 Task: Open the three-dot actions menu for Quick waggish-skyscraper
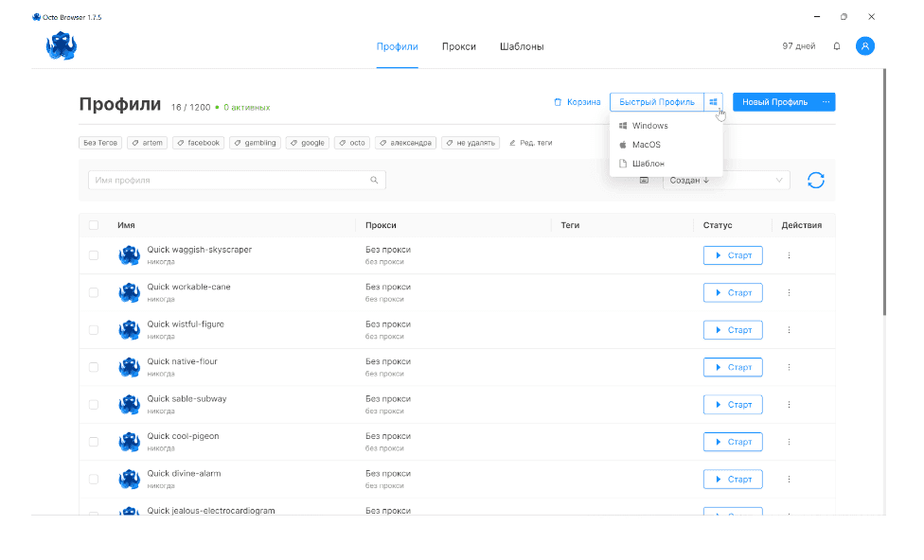tap(789, 255)
